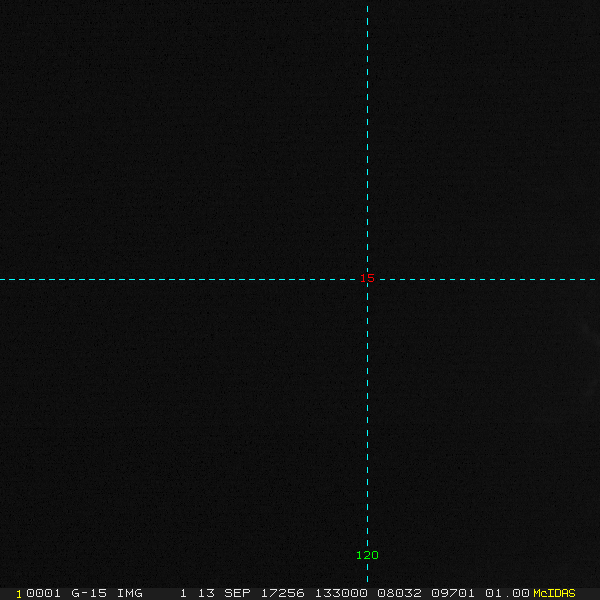
Task: Click the 09701 value in status line
Action: (453, 593)
